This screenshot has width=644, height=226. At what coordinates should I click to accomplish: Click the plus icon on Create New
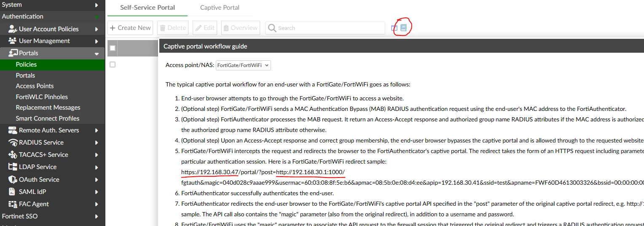pos(113,28)
